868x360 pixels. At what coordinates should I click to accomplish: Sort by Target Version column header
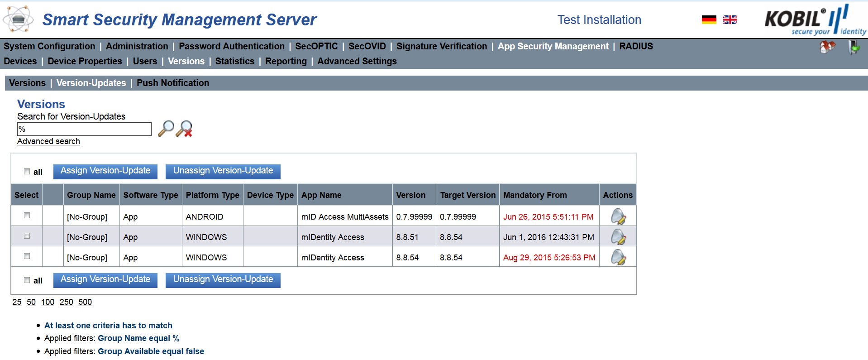click(x=468, y=195)
